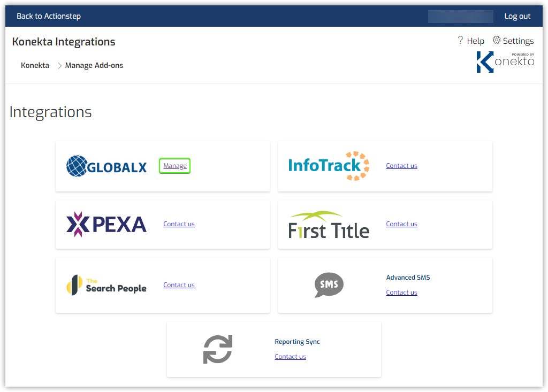The width and height of the screenshot is (548, 392).
Task: Open Contact us link for PEXA
Action: [x=179, y=224]
